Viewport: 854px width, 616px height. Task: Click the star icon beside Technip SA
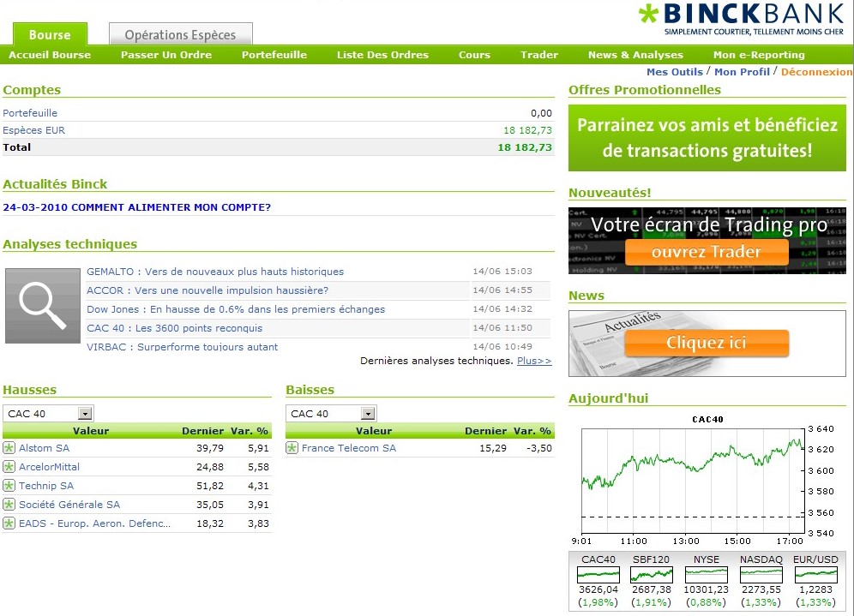click(x=9, y=486)
